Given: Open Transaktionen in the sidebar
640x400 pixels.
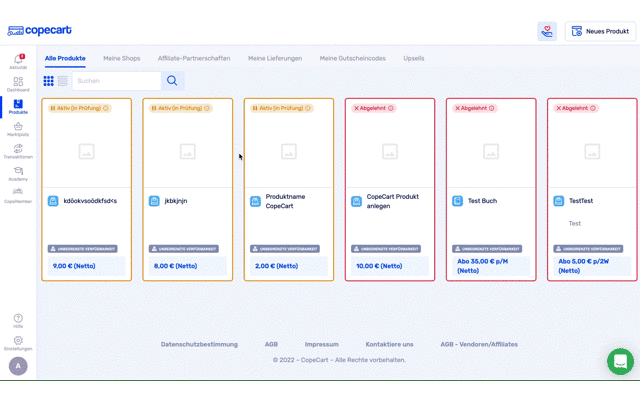Looking at the screenshot, I should 18,151.
